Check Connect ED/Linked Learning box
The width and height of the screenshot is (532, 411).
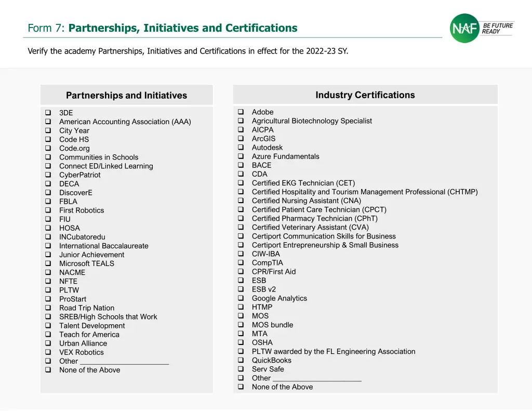pyautogui.click(x=48, y=166)
